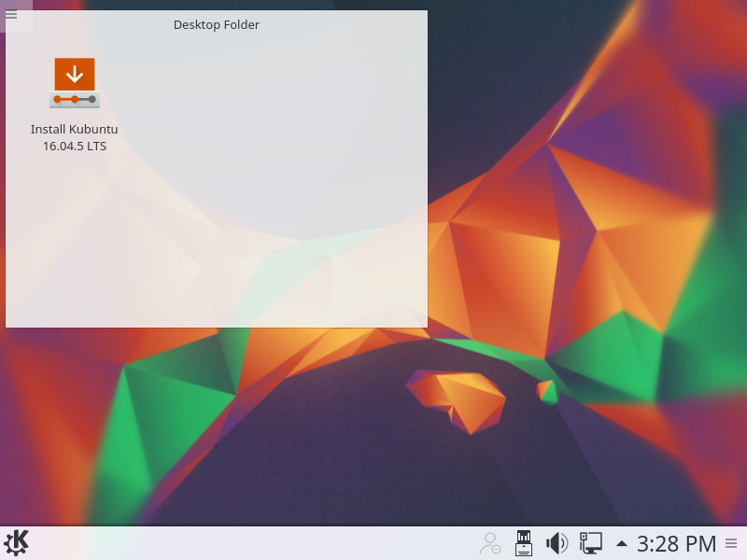Click the "Install Kubuntu" label text

[x=75, y=130]
